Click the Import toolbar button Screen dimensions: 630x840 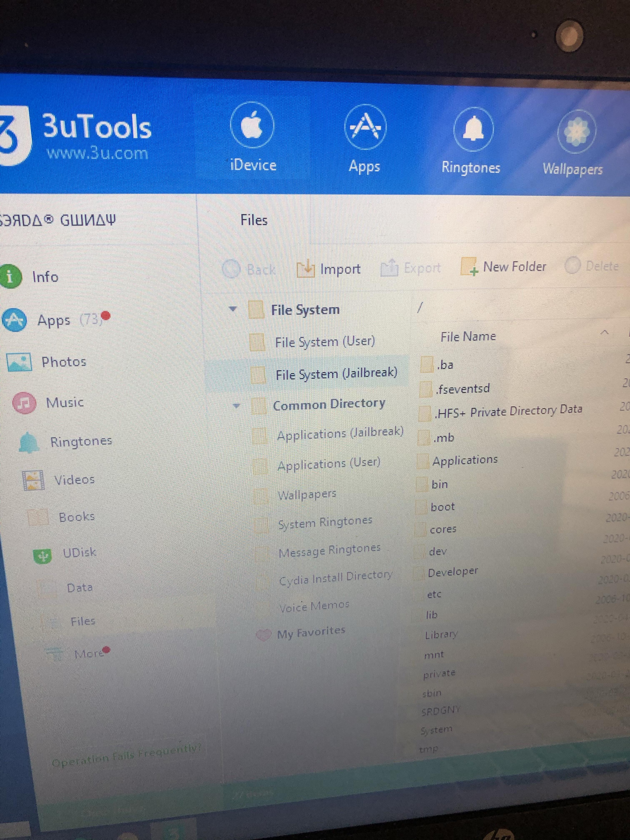click(x=329, y=269)
